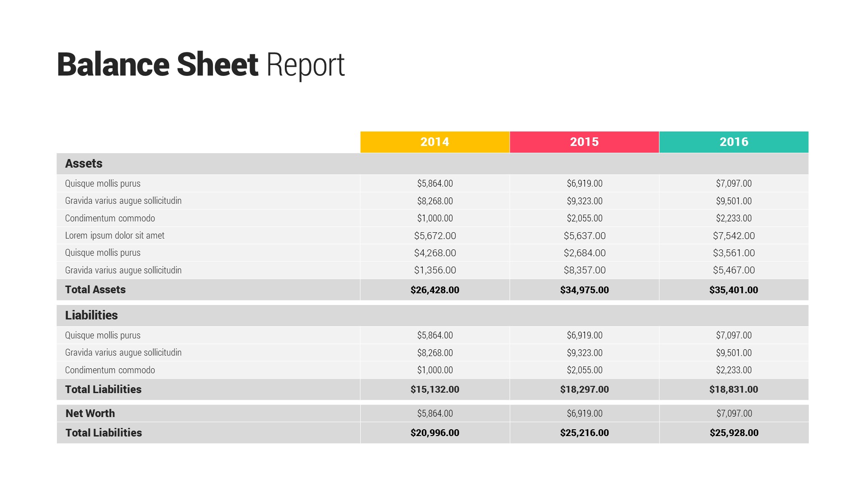This screenshot has height=488, width=868.
Task: Select the $8,357.00 value cell
Action: pyautogui.click(x=585, y=270)
